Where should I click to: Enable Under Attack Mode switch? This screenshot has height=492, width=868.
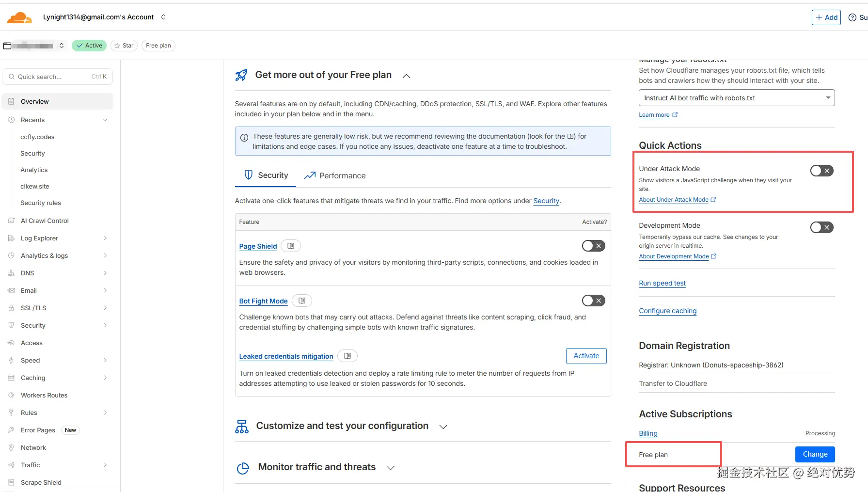tap(821, 171)
